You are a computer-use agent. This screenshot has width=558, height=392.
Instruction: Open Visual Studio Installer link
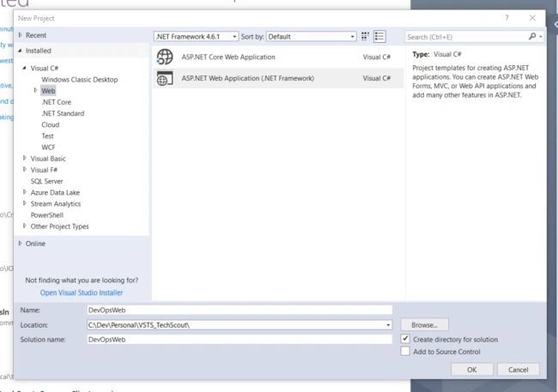(82, 292)
